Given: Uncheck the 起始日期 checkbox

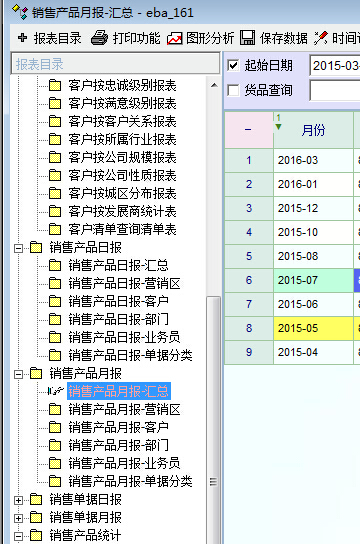Looking at the screenshot, I should coord(233,65).
